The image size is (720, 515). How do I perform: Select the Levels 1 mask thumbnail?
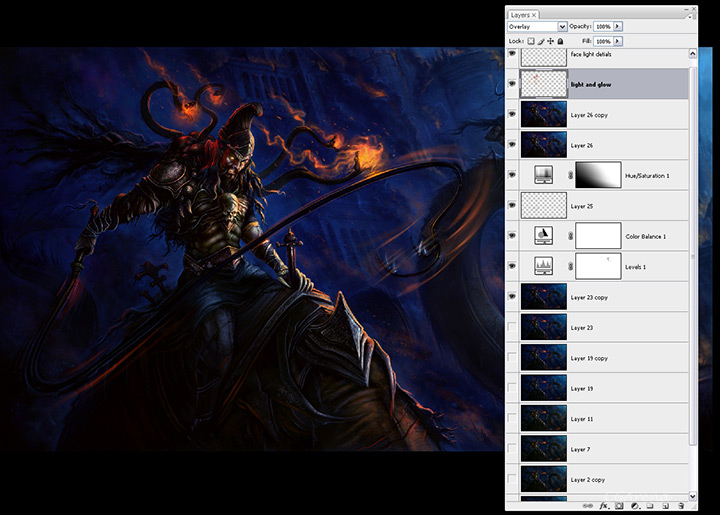598,266
